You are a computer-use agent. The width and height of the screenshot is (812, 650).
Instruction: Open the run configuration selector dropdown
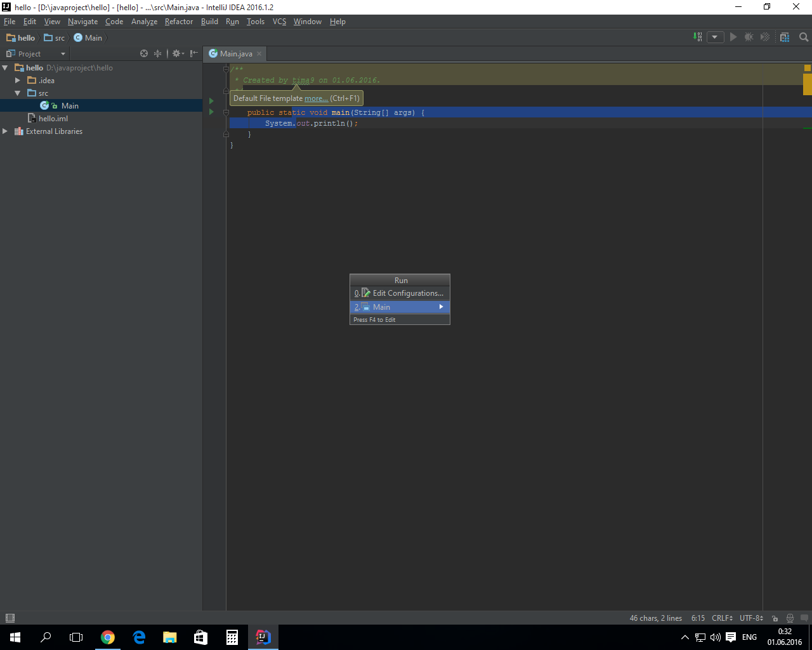[x=715, y=37]
